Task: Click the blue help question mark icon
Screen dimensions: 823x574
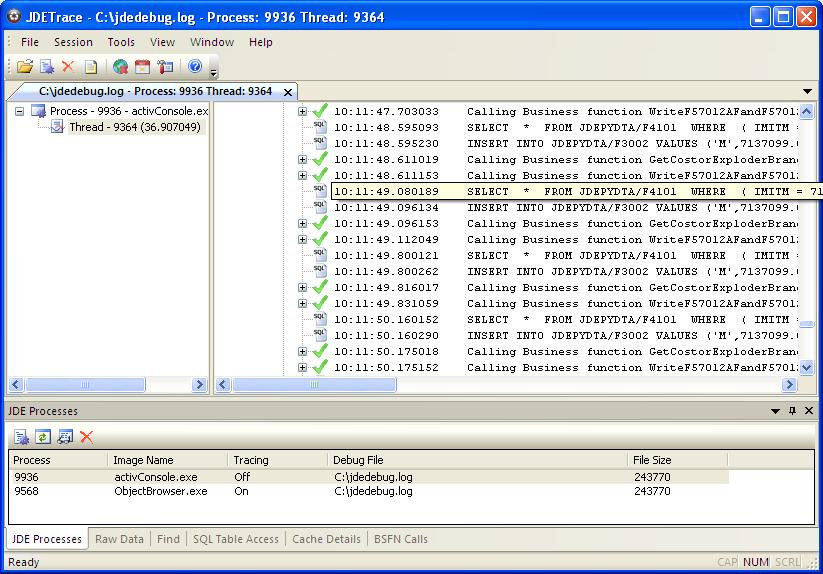Action: pyautogui.click(x=195, y=67)
